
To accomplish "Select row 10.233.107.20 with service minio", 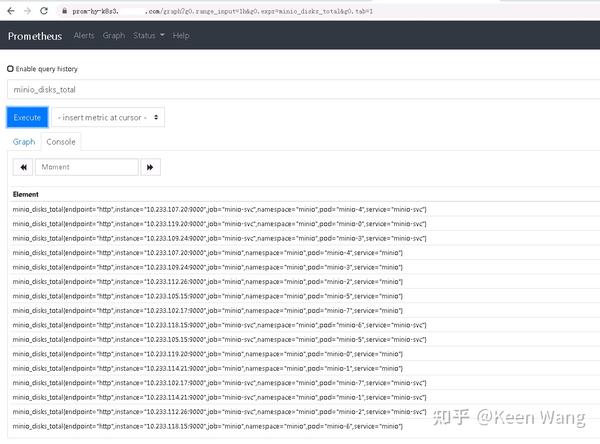I will coord(306,253).
